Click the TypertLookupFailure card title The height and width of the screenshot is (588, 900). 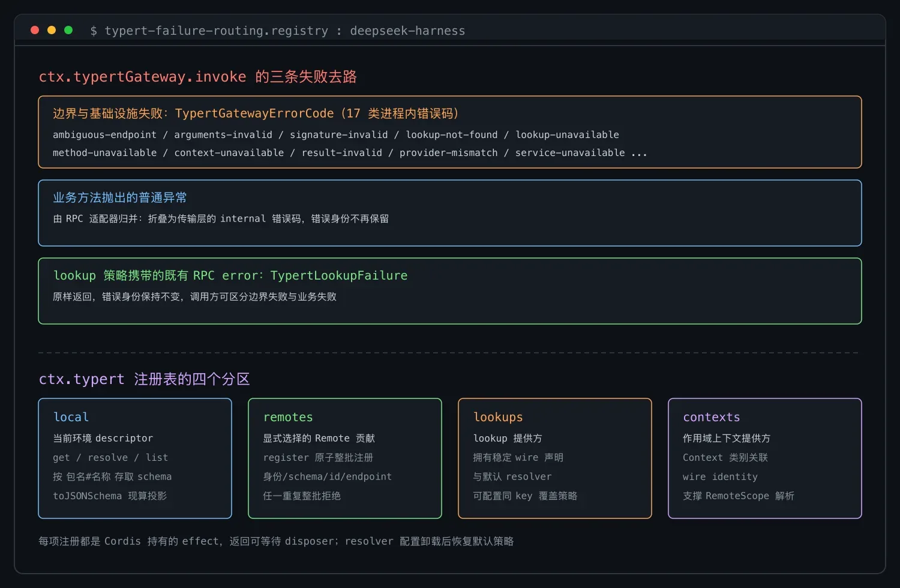click(x=230, y=275)
